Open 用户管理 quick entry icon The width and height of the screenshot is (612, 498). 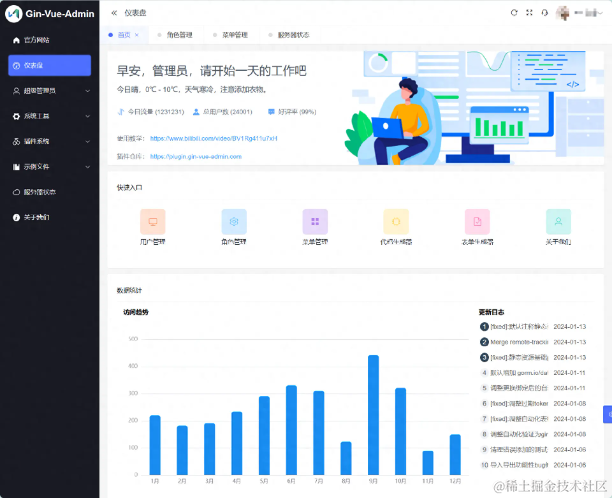tap(153, 222)
